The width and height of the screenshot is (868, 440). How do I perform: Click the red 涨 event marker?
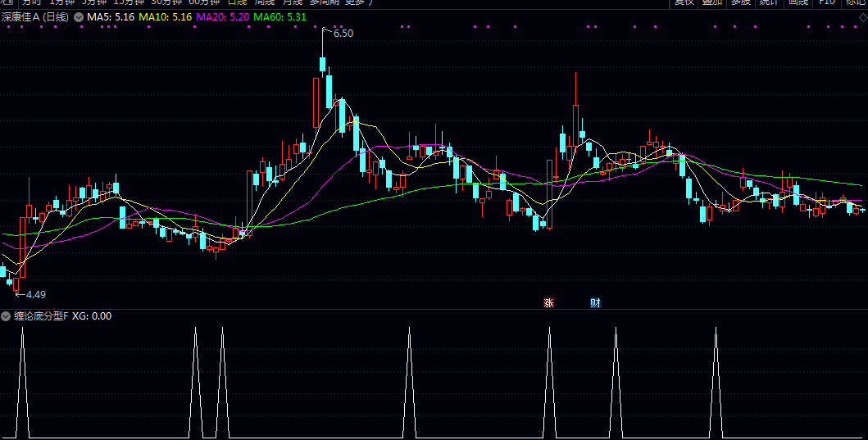(548, 302)
